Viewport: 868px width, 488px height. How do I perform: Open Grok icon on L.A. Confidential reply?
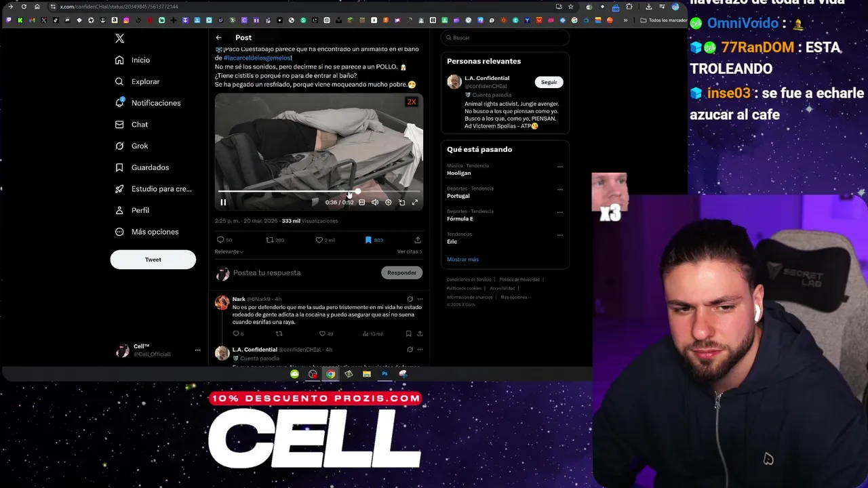(410, 350)
